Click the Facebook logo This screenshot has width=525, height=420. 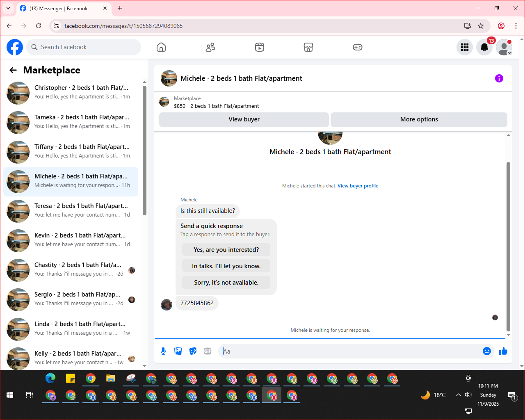[x=15, y=47]
